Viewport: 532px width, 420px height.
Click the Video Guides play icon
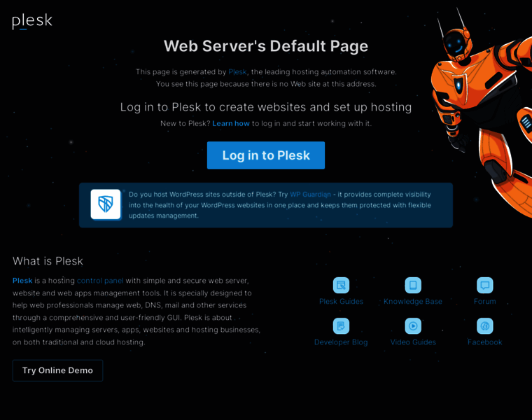coord(413,325)
